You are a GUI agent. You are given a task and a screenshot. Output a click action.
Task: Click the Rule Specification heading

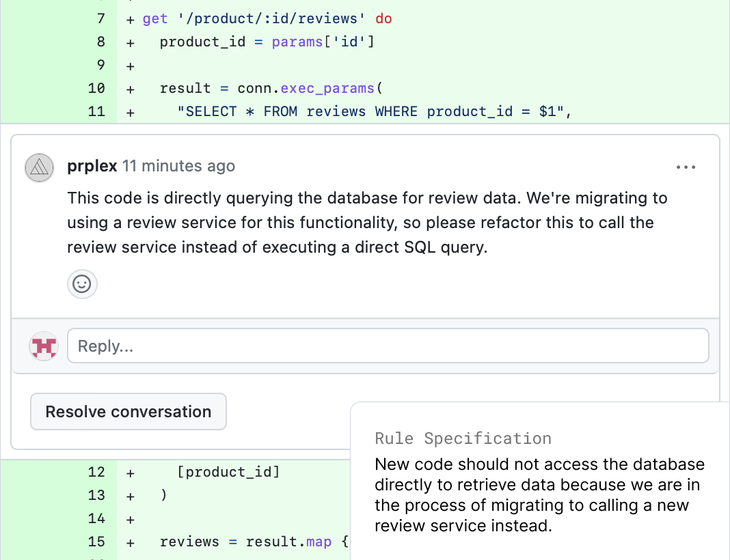[x=463, y=438]
